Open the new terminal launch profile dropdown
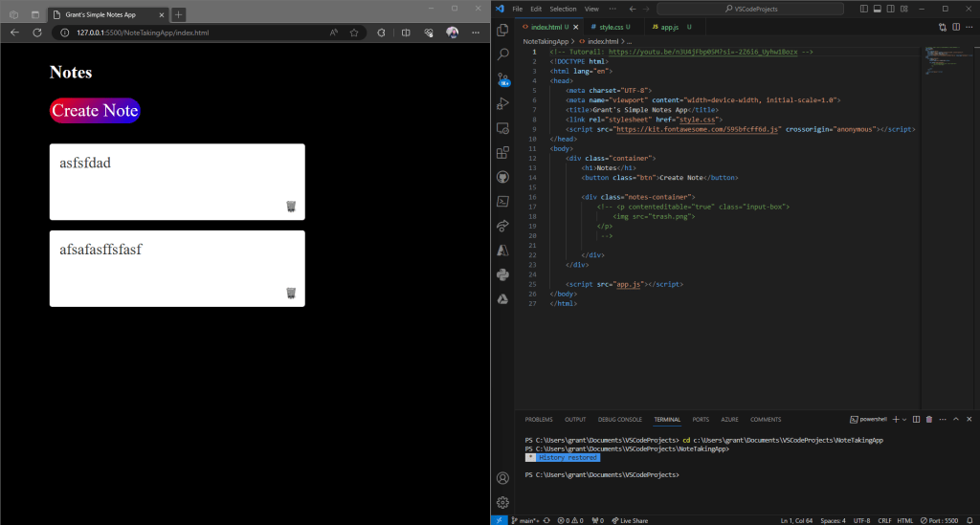The width and height of the screenshot is (980, 525). click(904, 419)
